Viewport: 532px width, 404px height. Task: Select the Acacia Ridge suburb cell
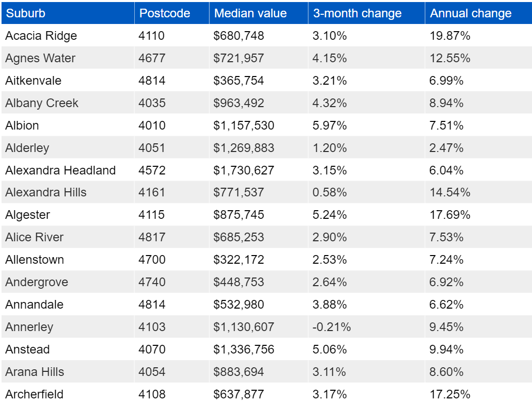(x=41, y=36)
